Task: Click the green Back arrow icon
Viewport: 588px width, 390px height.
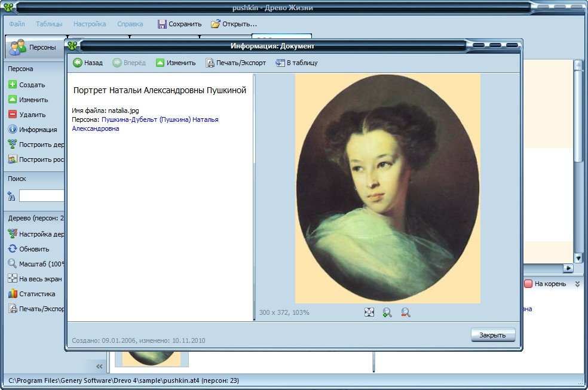Action: coord(78,63)
